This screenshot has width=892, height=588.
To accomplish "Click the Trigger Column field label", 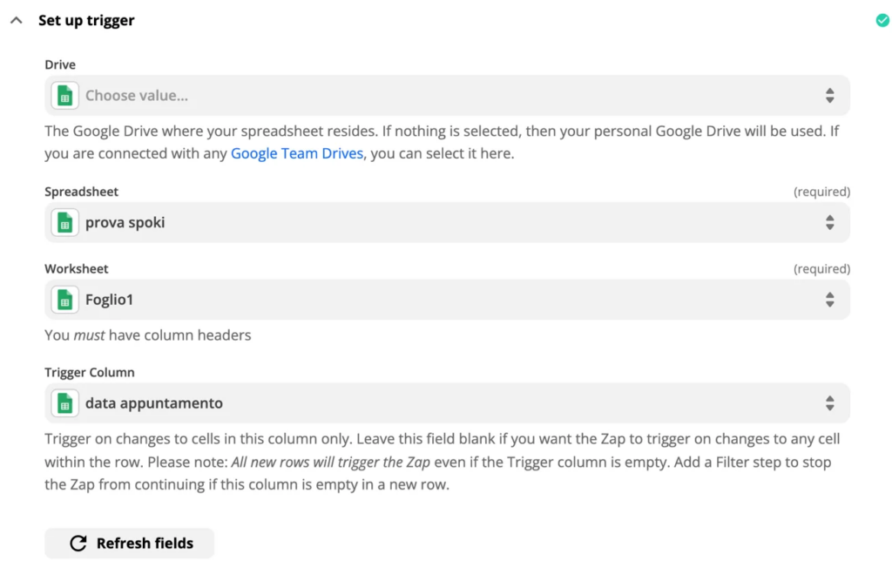I will tap(90, 372).
